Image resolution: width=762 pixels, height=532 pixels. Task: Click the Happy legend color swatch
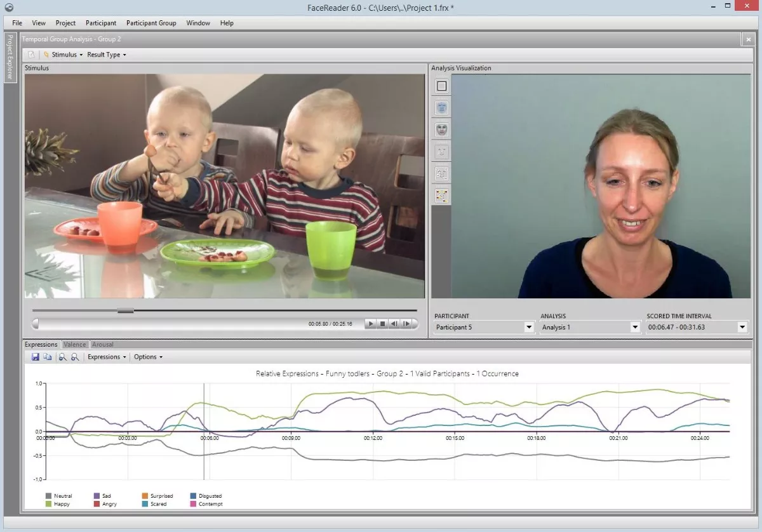[x=48, y=504]
